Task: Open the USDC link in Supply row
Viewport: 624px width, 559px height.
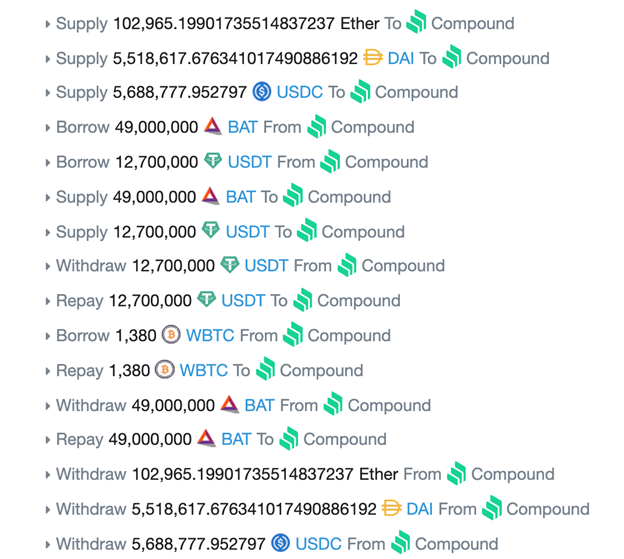Action: tap(300, 92)
